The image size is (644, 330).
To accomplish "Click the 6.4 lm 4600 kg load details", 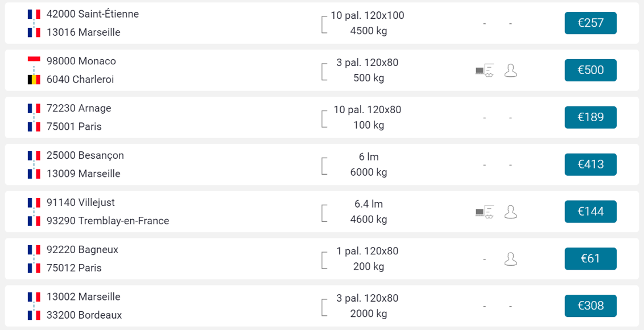I will click(368, 212).
